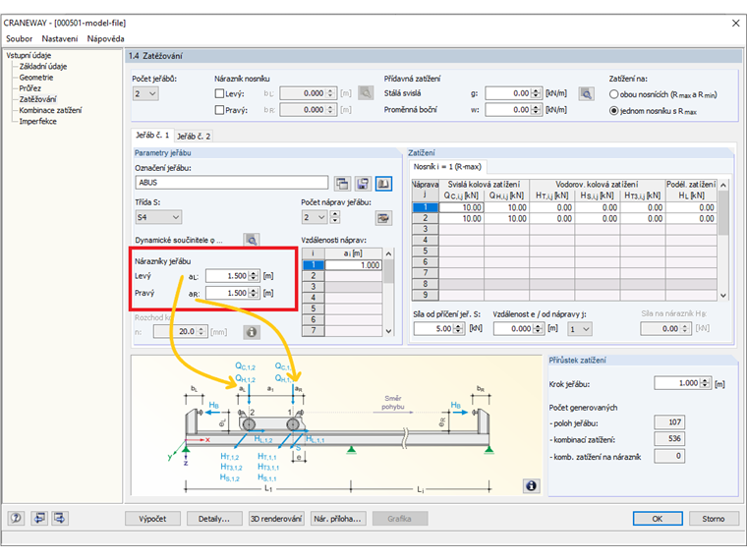Select jednom nosníku s Rmax radio option

[613, 111]
